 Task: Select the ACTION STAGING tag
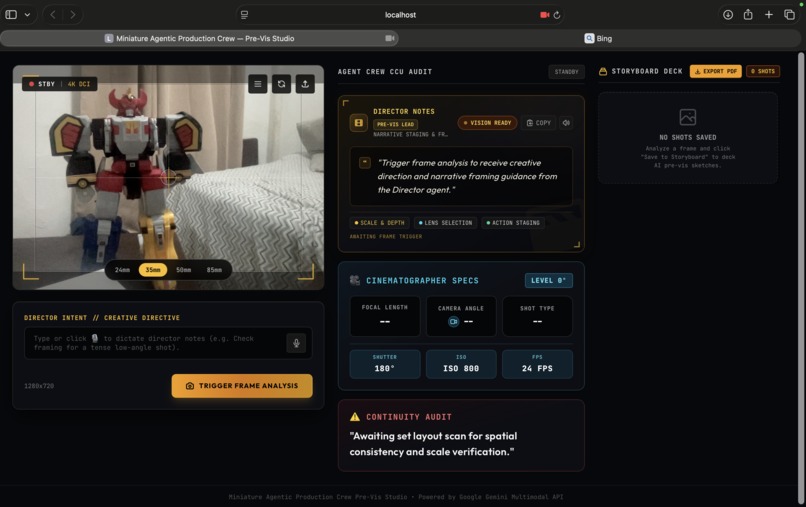(513, 223)
